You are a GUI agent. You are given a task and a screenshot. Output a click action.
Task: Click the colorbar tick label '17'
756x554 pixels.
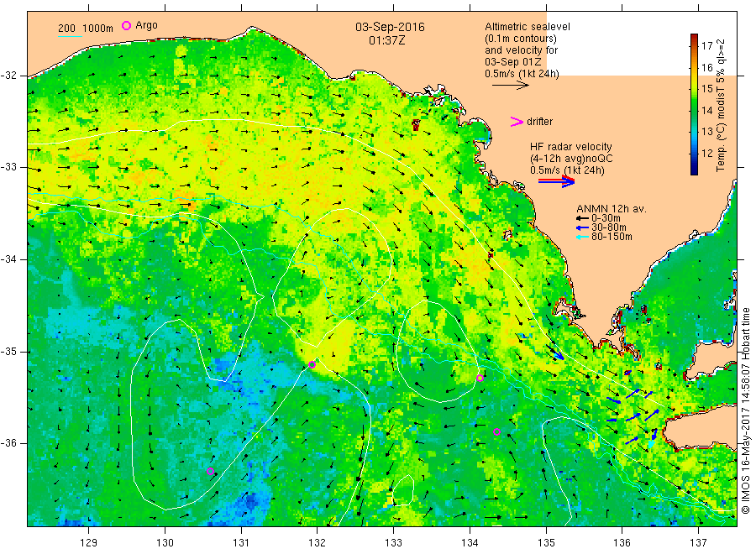click(x=706, y=46)
